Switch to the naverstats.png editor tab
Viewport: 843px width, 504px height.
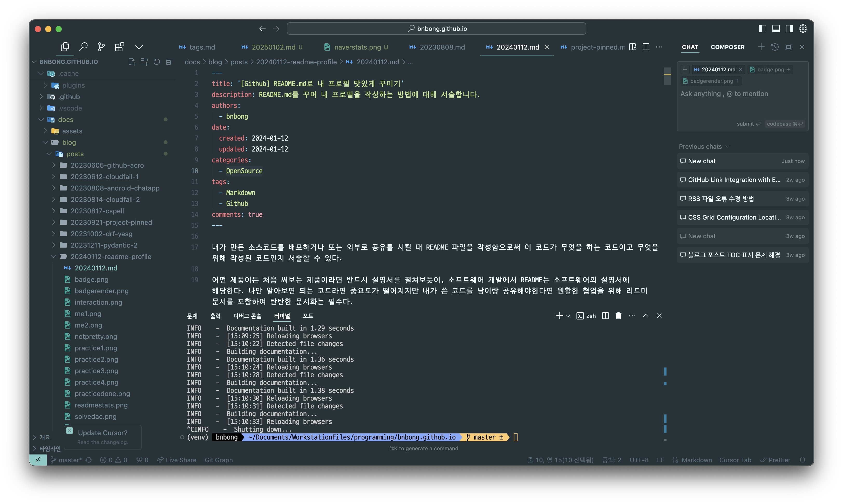pos(356,47)
